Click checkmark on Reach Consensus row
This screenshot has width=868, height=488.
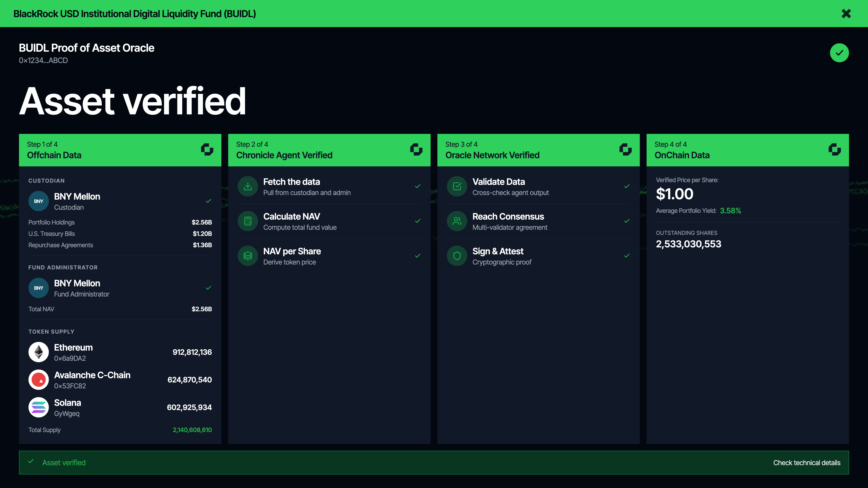click(627, 221)
